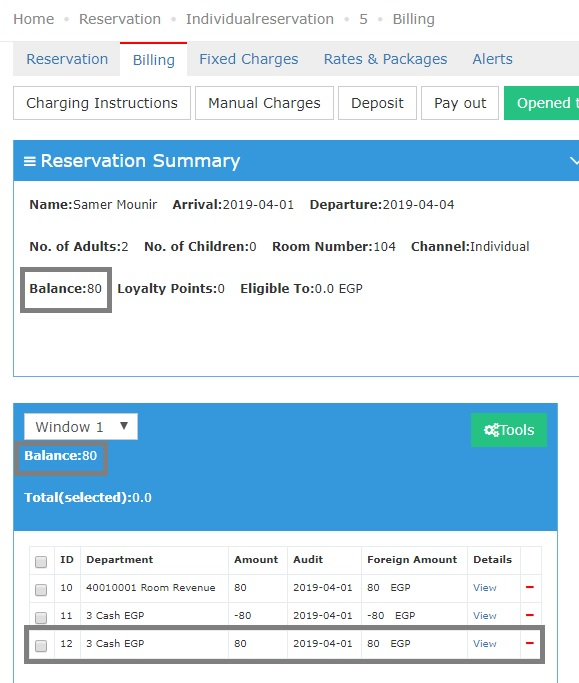579x683 pixels.
Task: Check the box for row 12 Cash EGP
Action: click(41, 645)
